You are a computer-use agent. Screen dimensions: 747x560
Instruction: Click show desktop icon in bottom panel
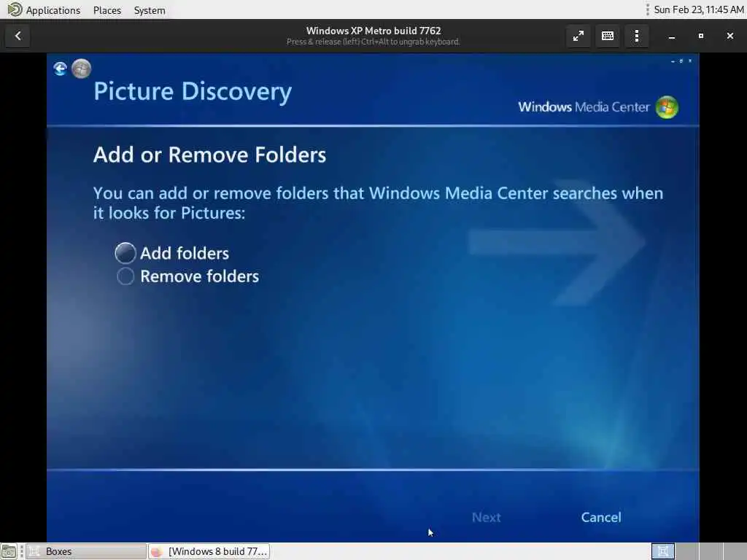9,552
